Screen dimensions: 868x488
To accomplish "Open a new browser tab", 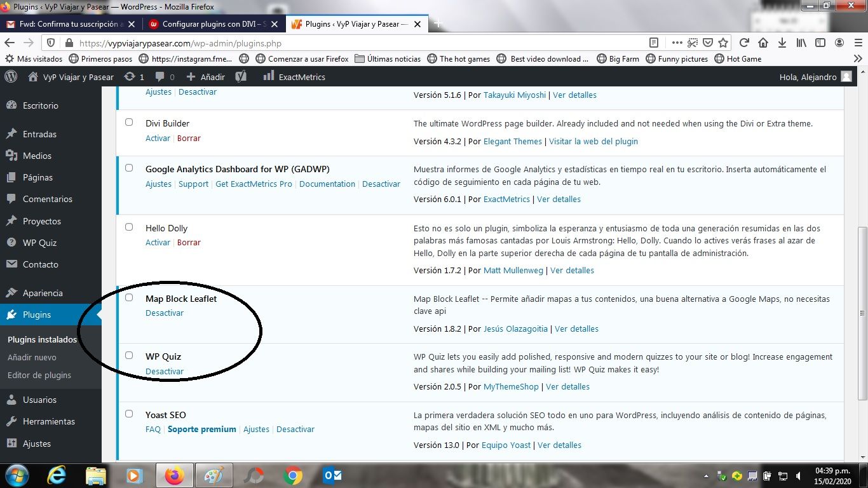I will tap(437, 24).
